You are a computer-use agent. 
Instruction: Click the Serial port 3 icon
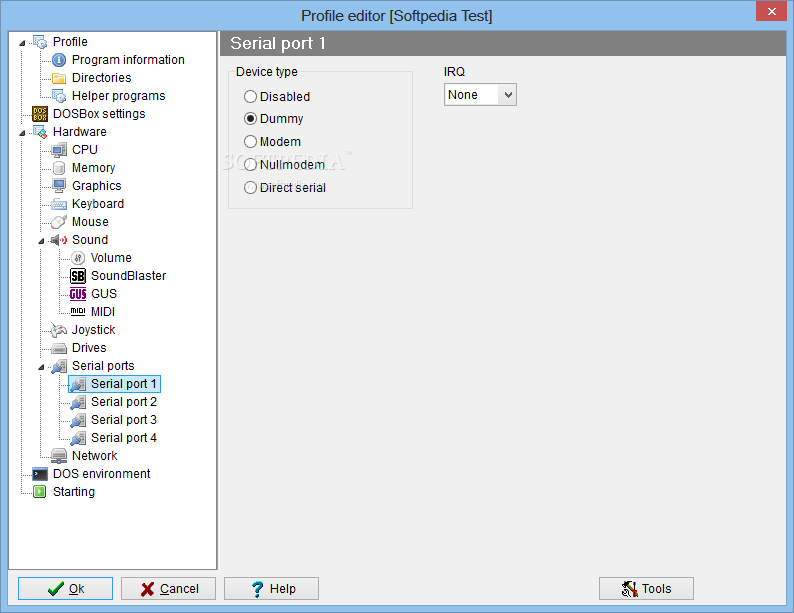78,420
